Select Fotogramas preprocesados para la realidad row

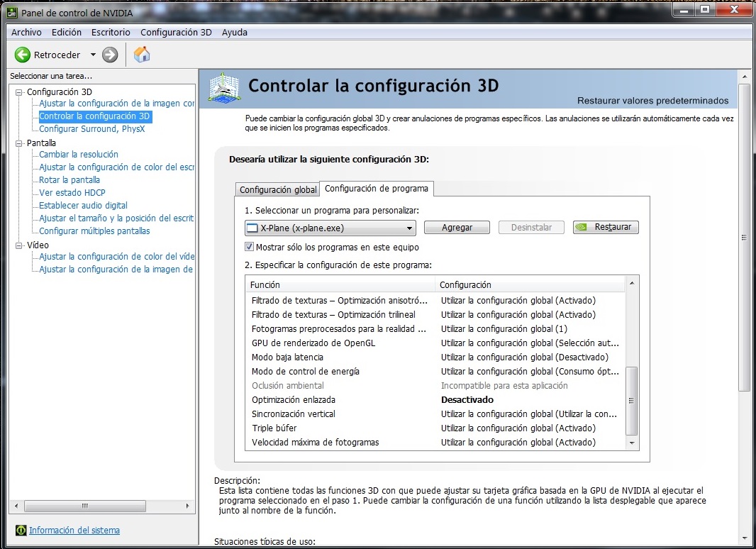point(435,329)
